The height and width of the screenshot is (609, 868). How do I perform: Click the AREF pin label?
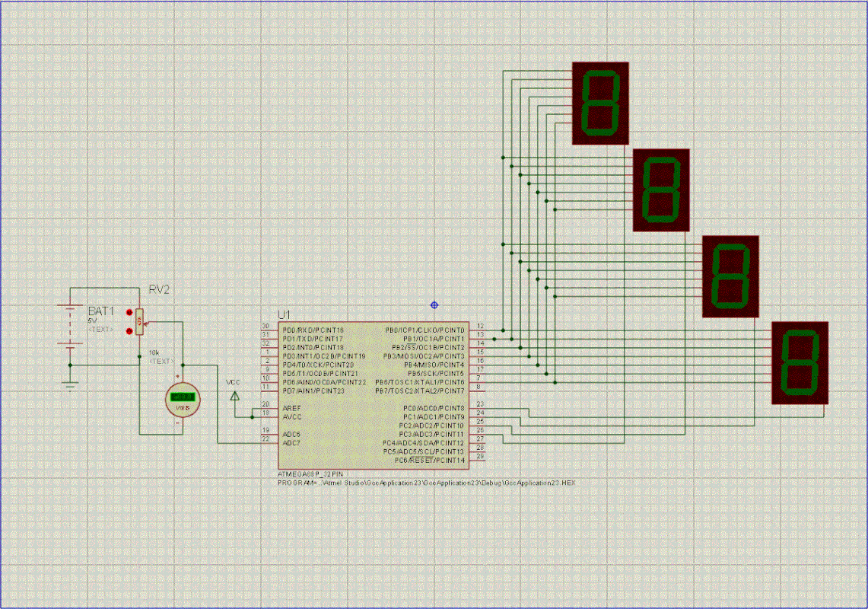point(291,408)
